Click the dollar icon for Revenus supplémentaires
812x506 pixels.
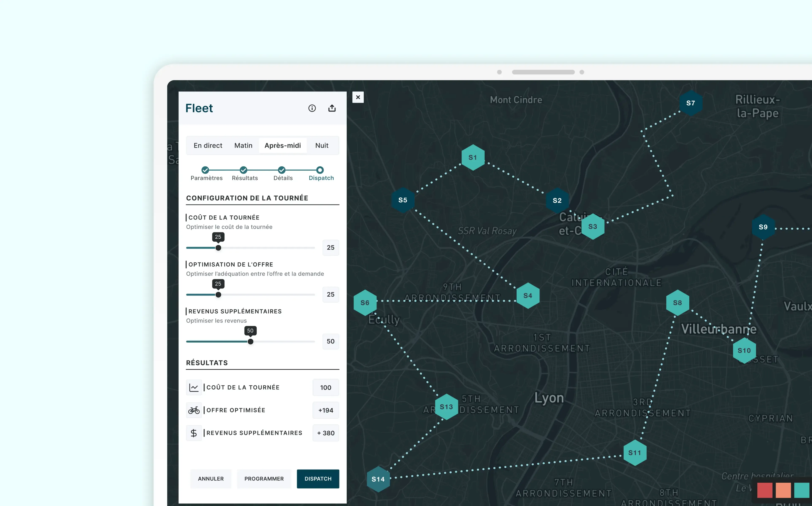point(194,433)
